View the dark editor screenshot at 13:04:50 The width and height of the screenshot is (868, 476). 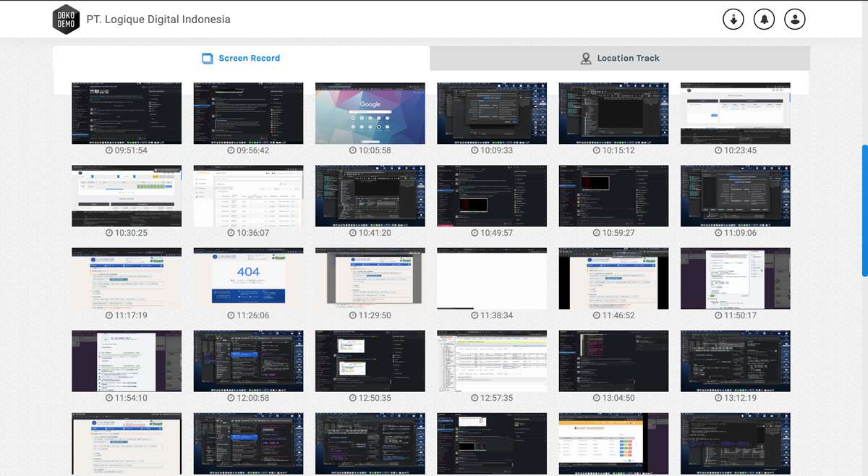[x=613, y=360]
